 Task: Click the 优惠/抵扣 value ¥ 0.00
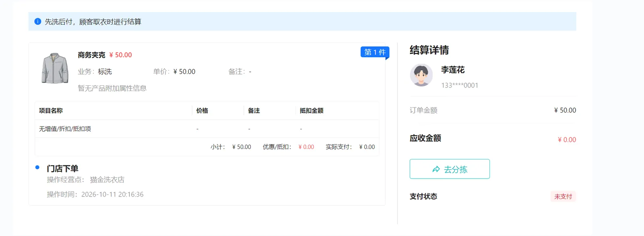tap(306, 147)
